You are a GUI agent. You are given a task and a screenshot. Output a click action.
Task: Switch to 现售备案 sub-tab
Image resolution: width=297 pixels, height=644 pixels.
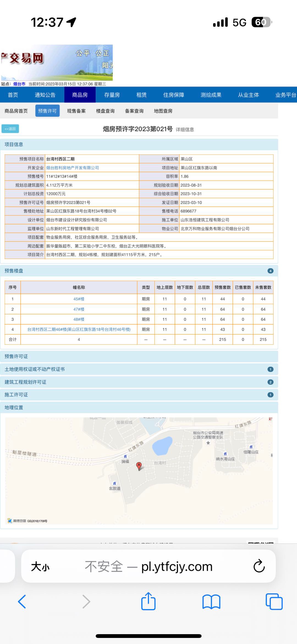coord(76,111)
